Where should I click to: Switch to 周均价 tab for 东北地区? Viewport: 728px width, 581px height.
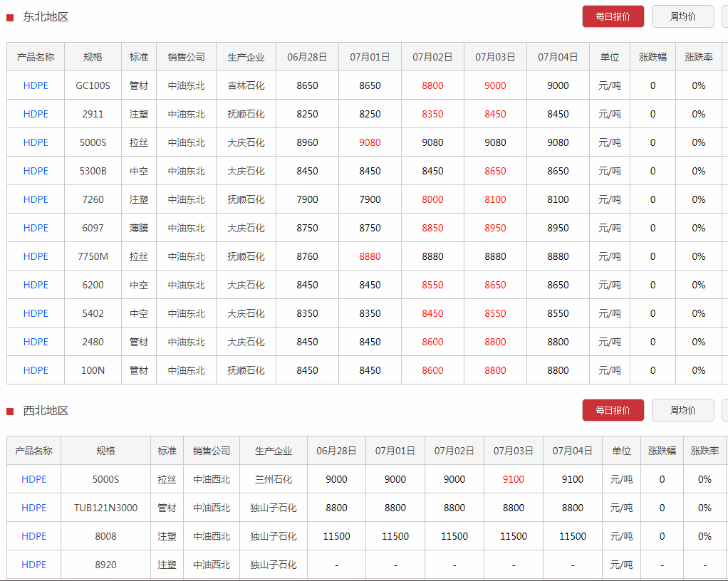[x=682, y=16]
